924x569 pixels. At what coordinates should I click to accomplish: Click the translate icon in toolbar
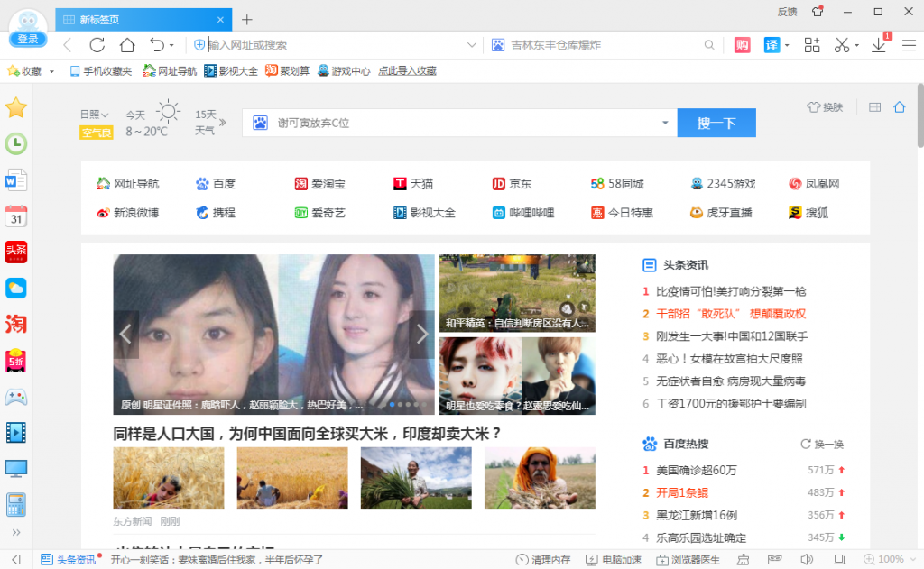coord(772,45)
